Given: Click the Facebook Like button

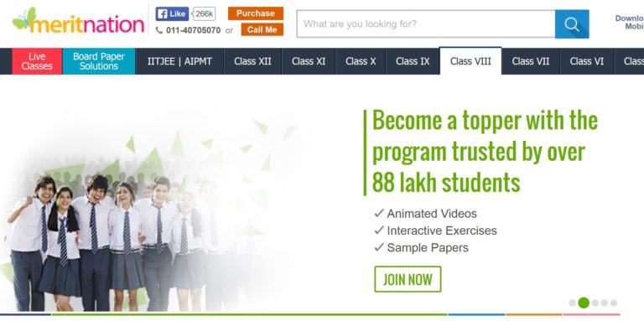Looking at the screenshot, I should [172, 13].
